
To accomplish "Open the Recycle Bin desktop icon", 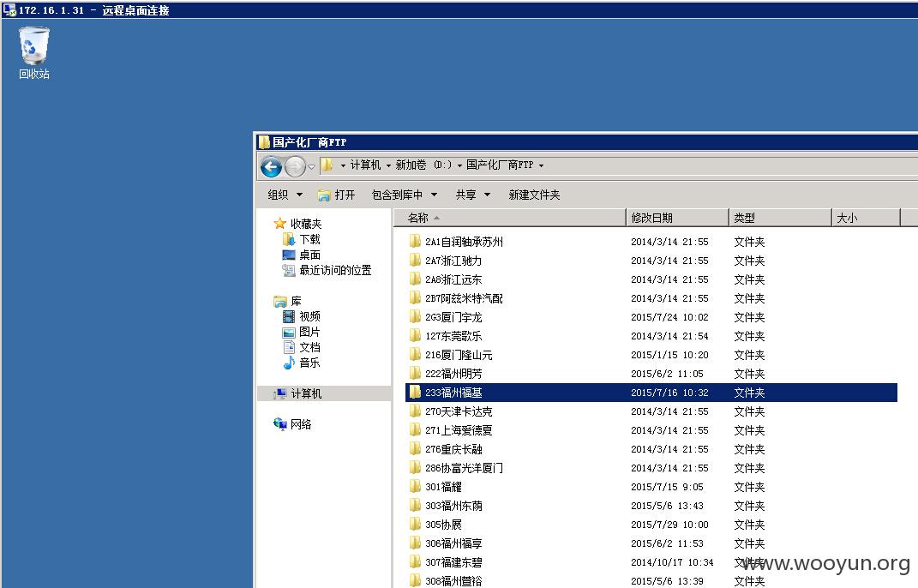I will point(34,52).
